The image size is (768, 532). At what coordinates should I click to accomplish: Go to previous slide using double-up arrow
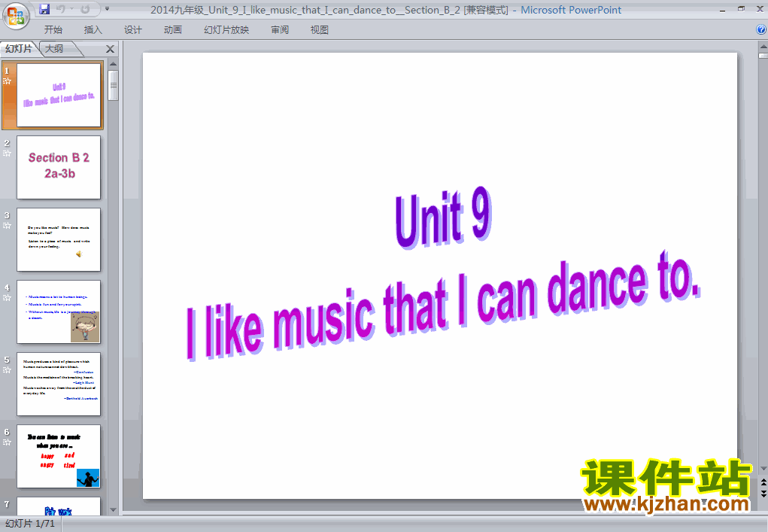coord(763,482)
